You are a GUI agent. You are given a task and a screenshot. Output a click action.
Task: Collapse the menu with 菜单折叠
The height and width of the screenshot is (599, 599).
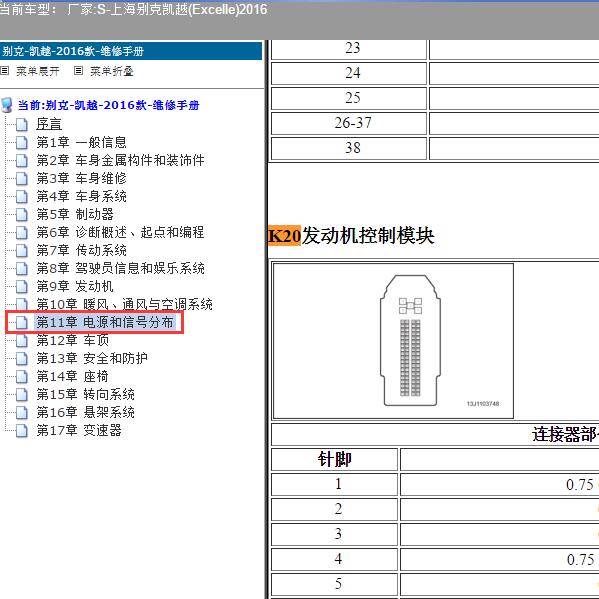point(112,71)
